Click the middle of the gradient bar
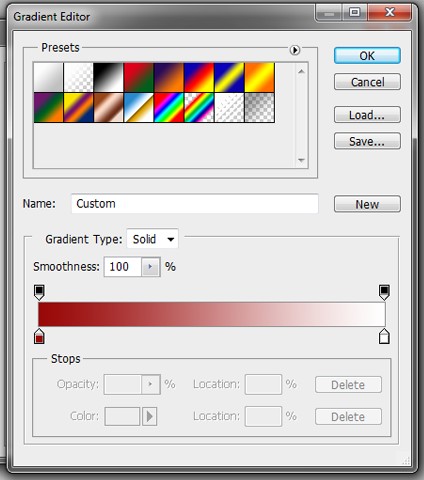 click(212, 314)
